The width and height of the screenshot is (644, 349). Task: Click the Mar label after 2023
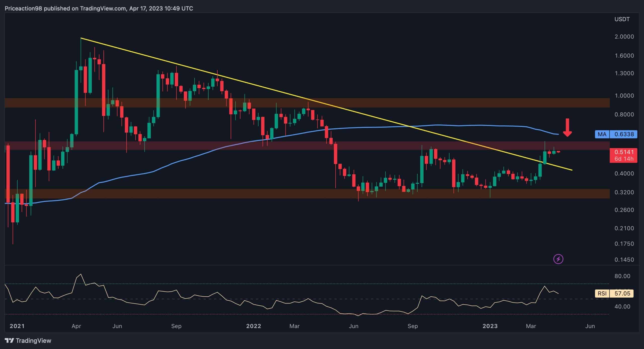pos(531,326)
